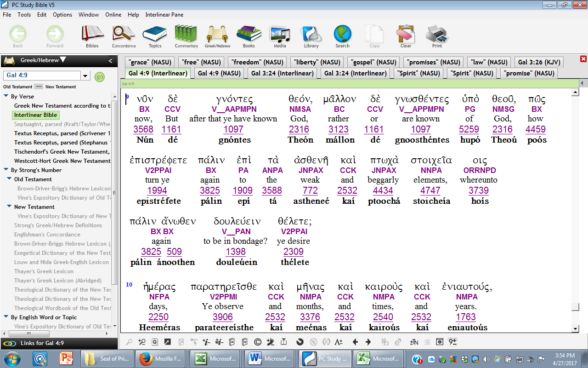Viewport: 588px width, 368px height.
Task: Open the Options menu
Action: 62,15
